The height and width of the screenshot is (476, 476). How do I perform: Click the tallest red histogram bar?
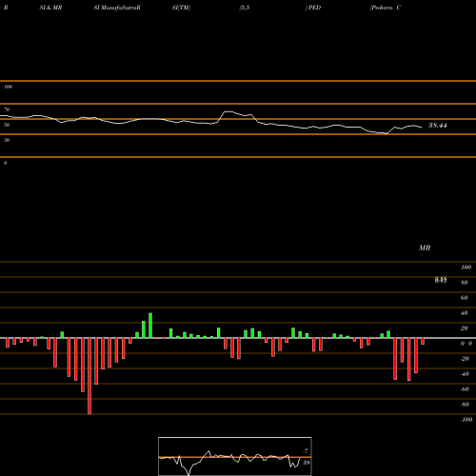(x=89, y=376)
